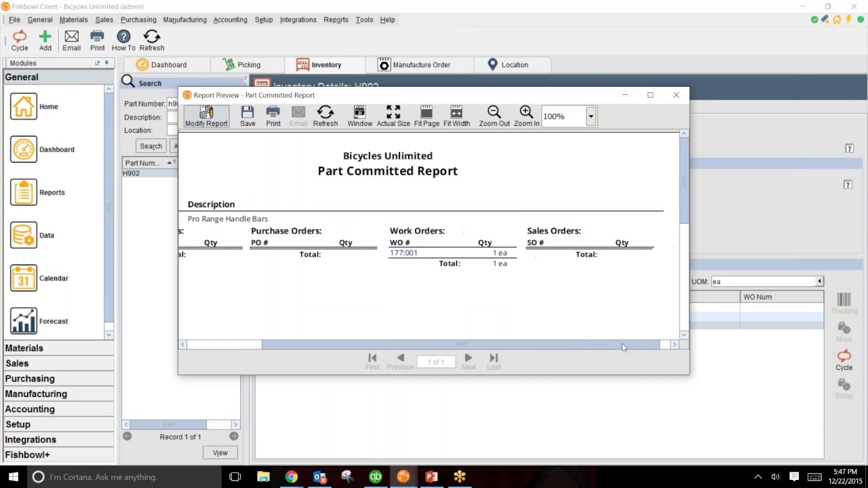
Task: Expand the Manufacturing module group
Action: [x=58, y=394]
